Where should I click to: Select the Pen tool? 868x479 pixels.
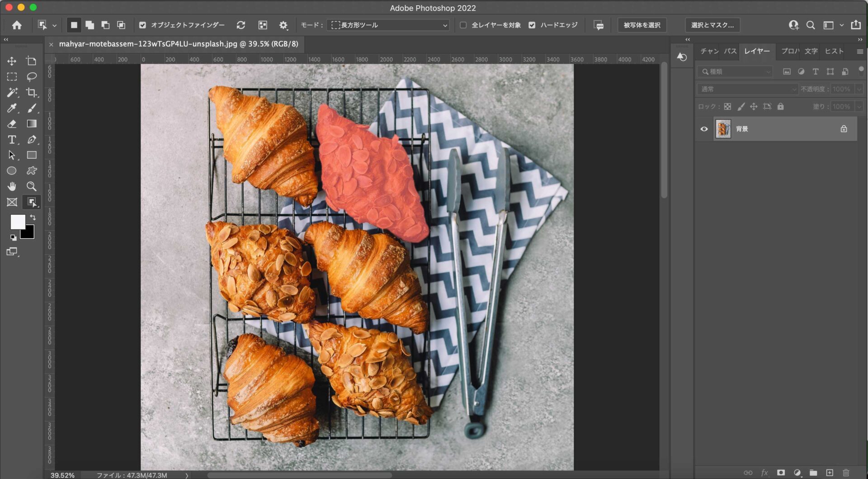coord(31,139)
